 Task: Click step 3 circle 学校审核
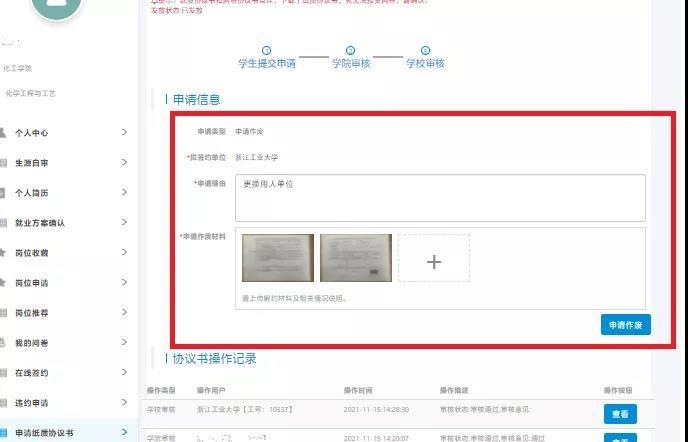(425, 50)
